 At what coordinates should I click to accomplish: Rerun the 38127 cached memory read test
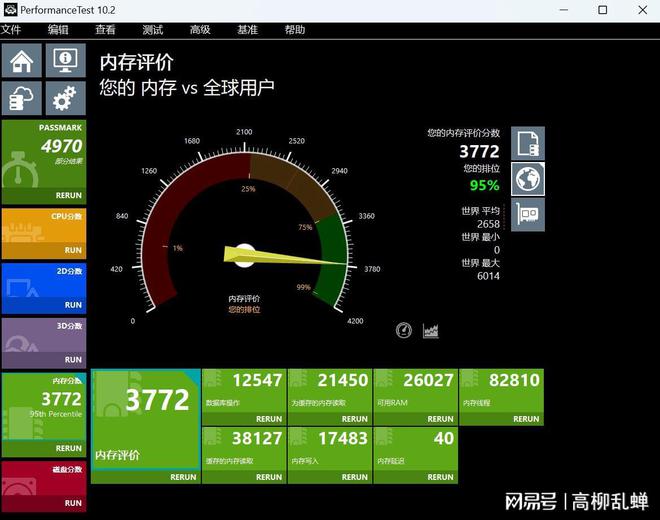[269, 477]
